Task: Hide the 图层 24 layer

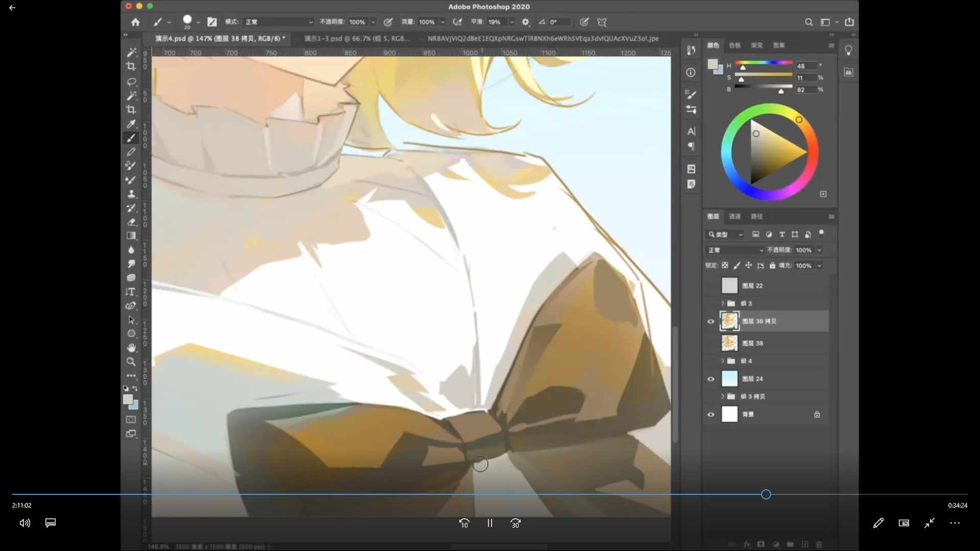Action: point(710,379)
